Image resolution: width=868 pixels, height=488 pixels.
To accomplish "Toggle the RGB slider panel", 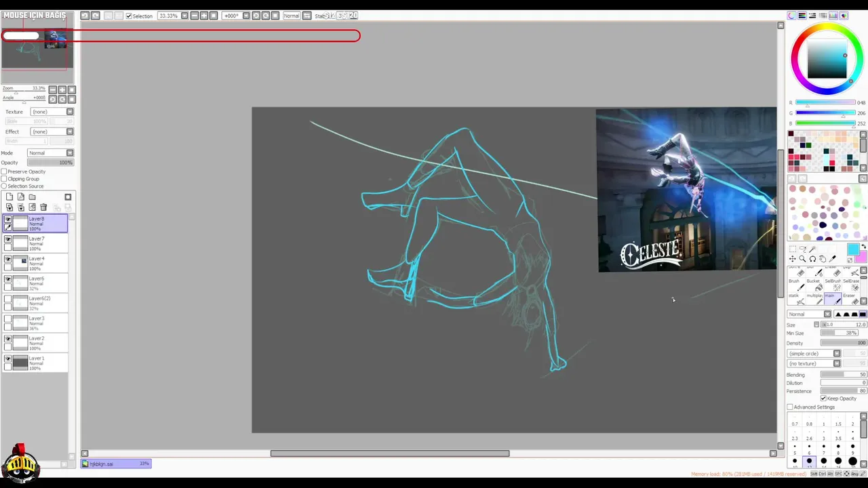I will pos(802,16).
